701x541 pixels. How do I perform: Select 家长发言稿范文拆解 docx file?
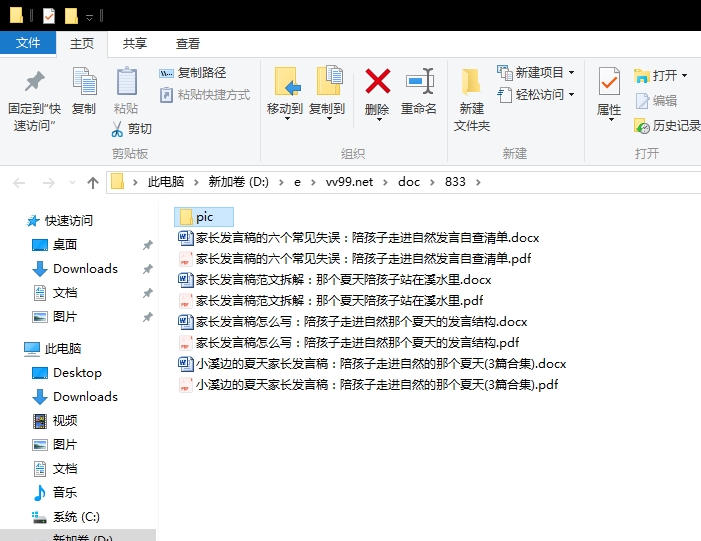pos(334,279)
